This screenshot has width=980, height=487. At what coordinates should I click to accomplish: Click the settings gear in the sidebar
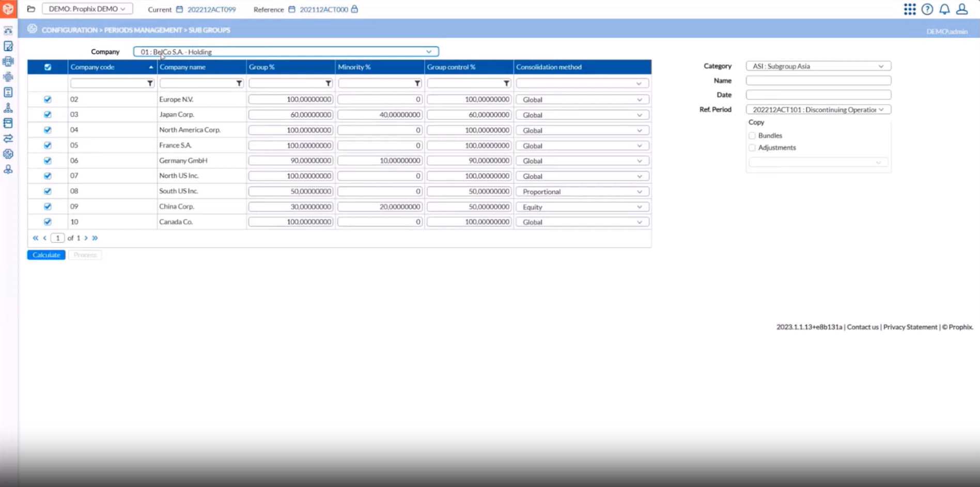tap(8, 154)
